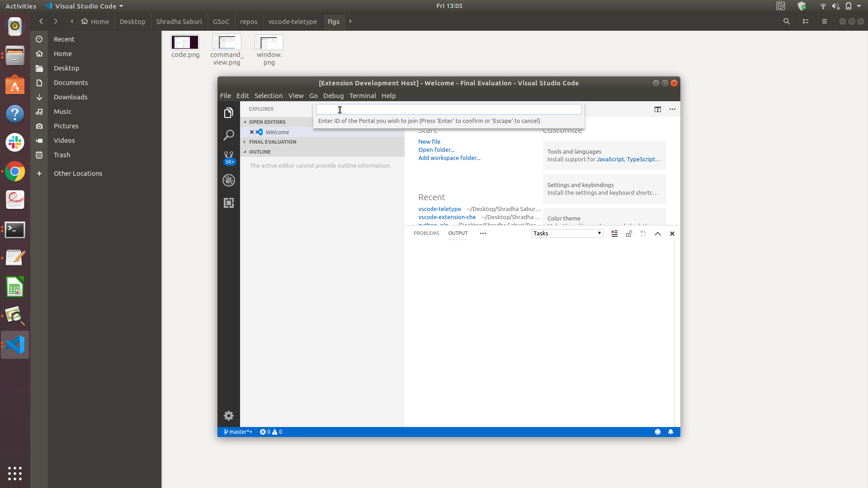Click the Manage gear icon

[x=229, y=416]
